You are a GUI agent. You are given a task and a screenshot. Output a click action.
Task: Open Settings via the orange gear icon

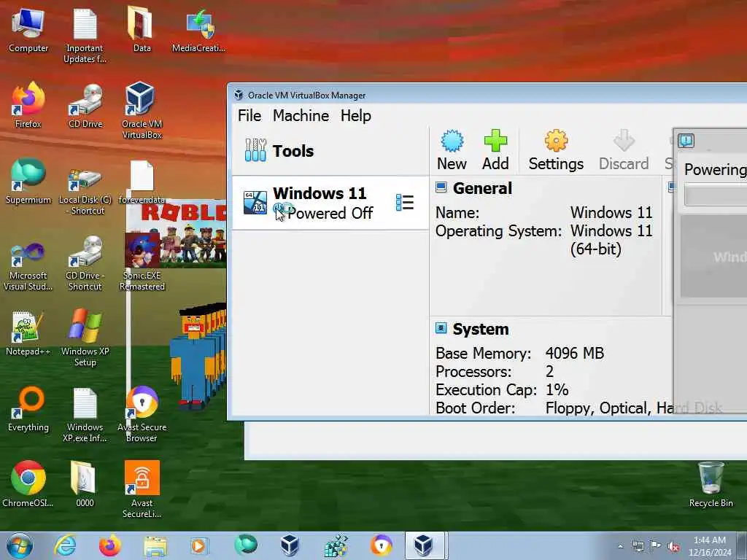point(556,150)
